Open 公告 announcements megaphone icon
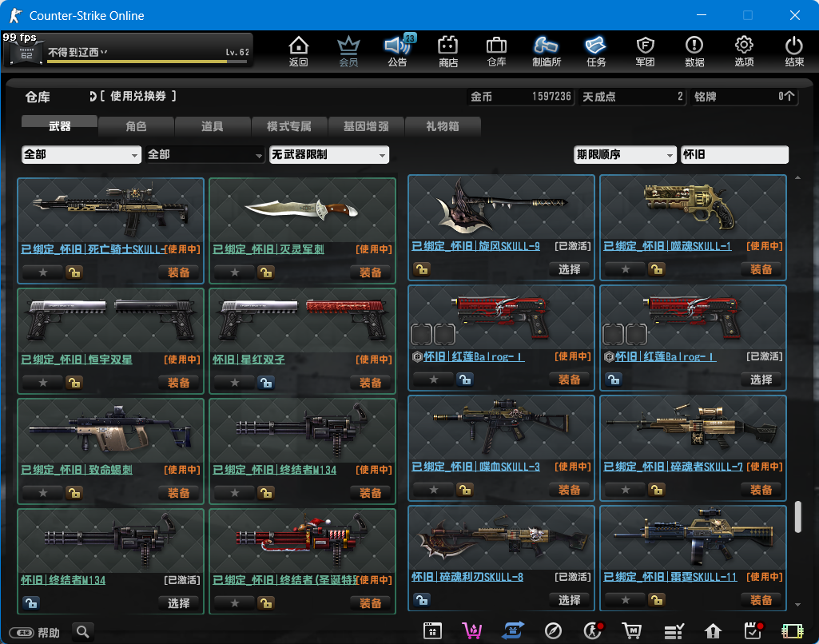The height and width of the screenshot is (644, 819). point(397,51)
